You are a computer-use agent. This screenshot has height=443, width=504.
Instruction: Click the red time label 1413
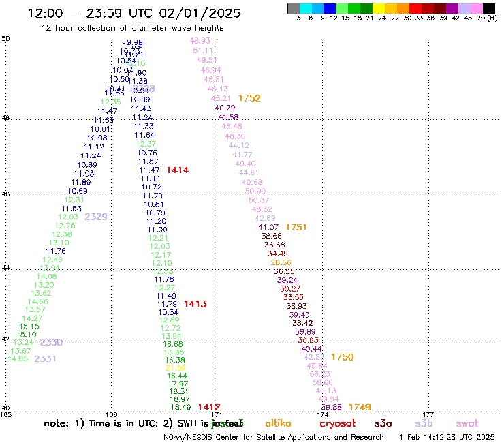click(195, 304)
